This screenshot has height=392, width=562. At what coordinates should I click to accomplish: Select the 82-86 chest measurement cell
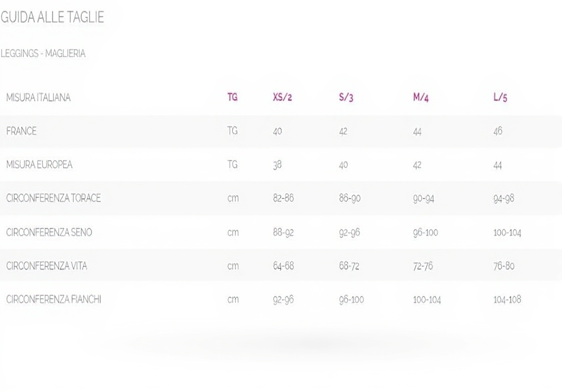[283, 199]
